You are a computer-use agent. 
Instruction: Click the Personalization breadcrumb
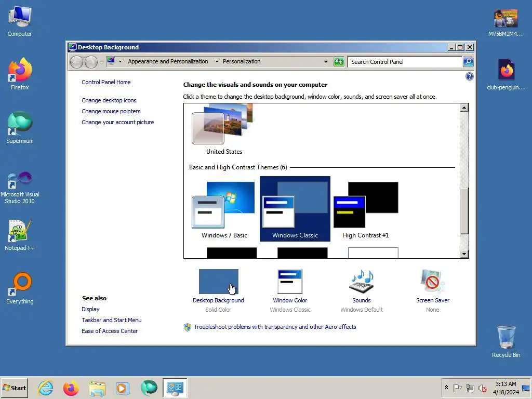coord(242,61)
